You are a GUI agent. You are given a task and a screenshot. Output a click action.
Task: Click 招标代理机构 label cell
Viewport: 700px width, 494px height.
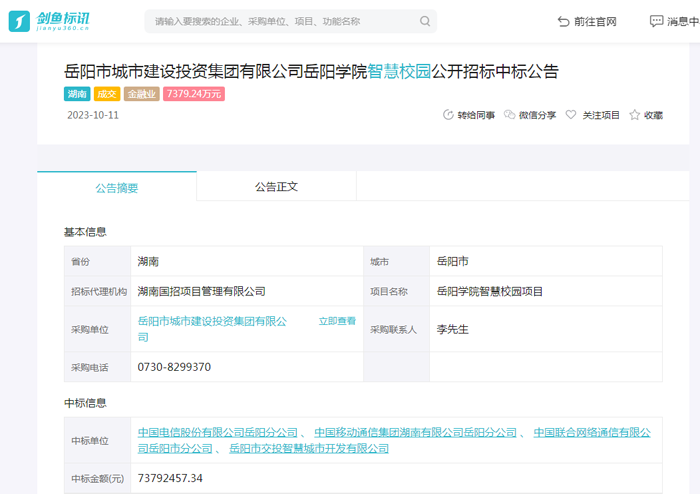point(97,291)
